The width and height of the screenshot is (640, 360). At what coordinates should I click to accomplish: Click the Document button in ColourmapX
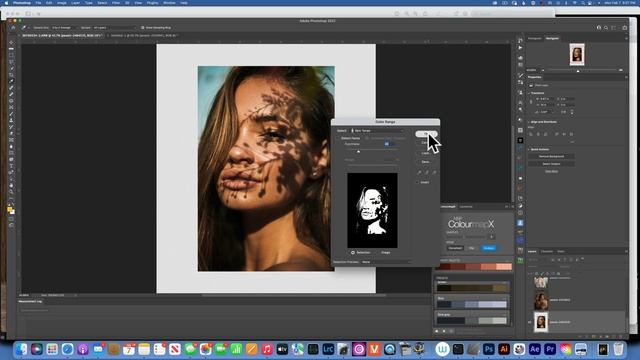455,248
